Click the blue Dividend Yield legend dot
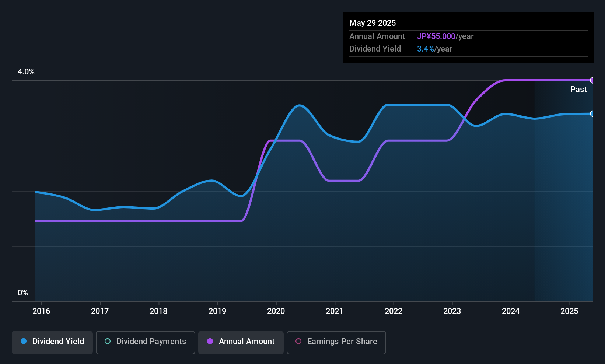 (24, 342)
